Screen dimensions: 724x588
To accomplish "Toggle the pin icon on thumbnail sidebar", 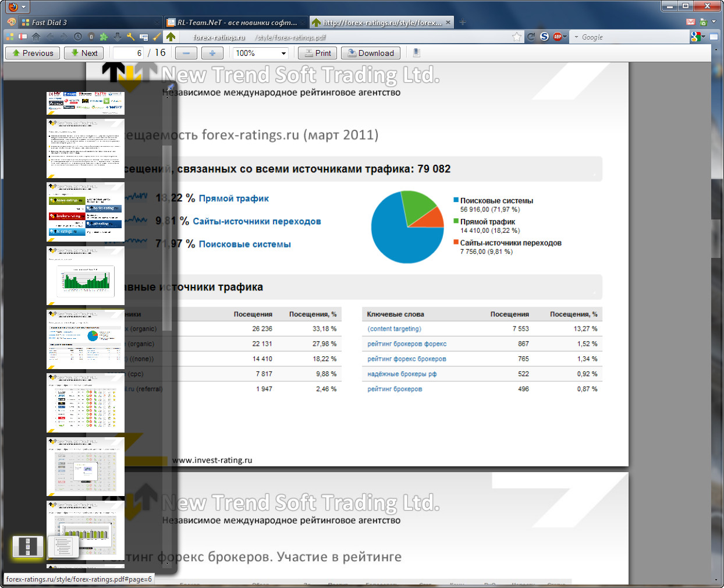I will click(x=170, y=87).
